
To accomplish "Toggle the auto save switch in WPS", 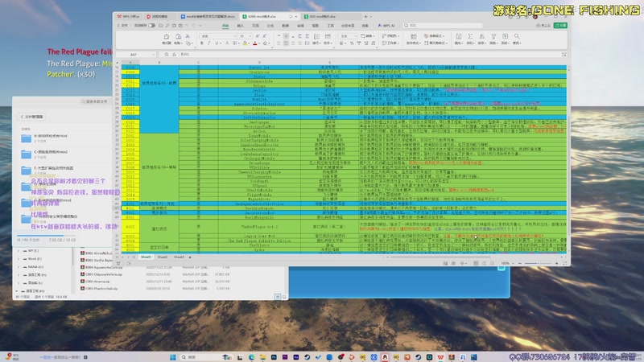I will (151, 26).
